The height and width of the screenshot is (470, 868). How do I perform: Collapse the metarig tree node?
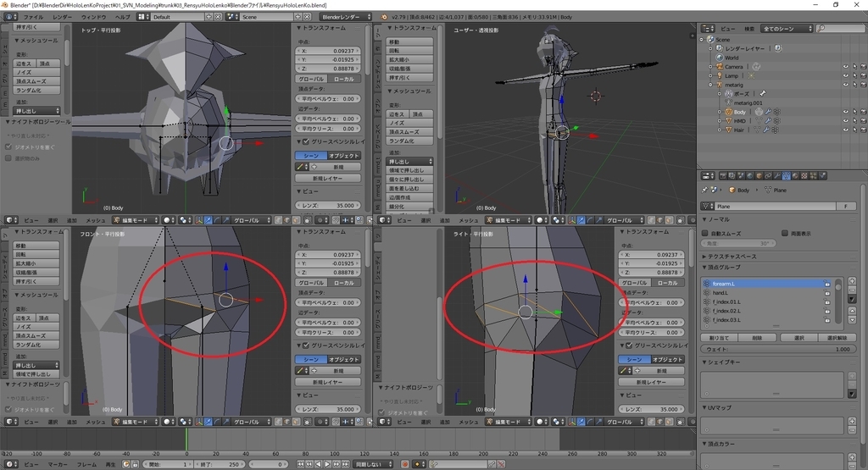[711, 85]
